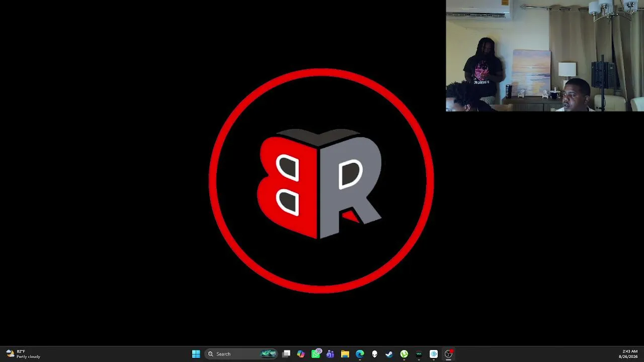Launch Microsoft Copilot from the taskbar
The image size is (644, 362).
[x=301, y=354]
